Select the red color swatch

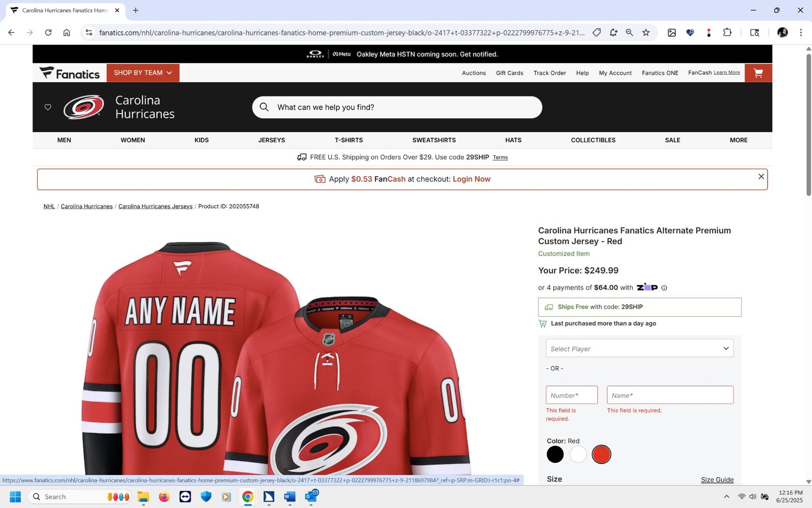[601, 454]
